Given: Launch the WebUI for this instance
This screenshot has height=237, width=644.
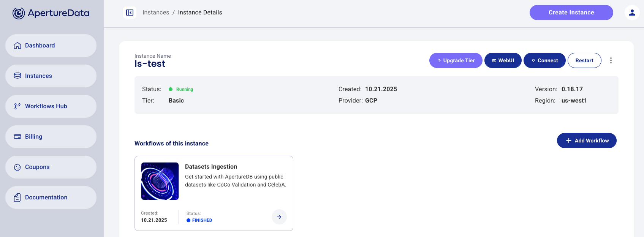Looking at the screenshot, I should (503, 60).
